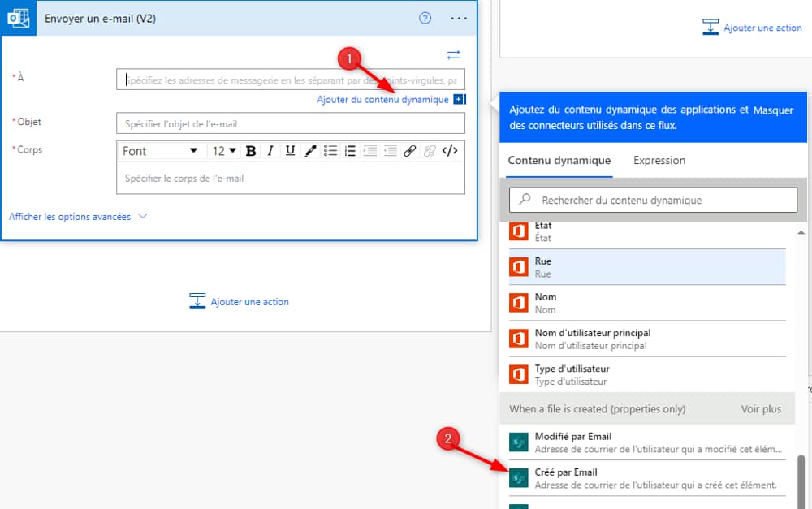Click the plus icon beside Ajouter du contenu dynamique
812x509 pixels.
(460, 99)
